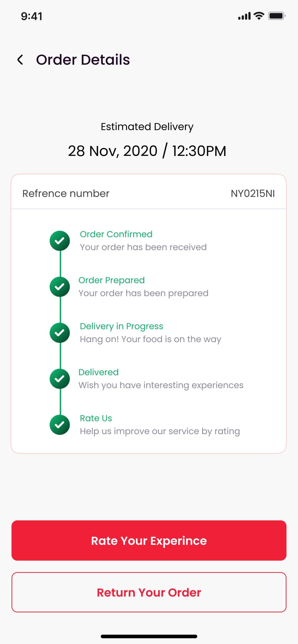298x644 pixels.
Task: Open the Delivery in Progress step
Action: (x=121, y=326)
